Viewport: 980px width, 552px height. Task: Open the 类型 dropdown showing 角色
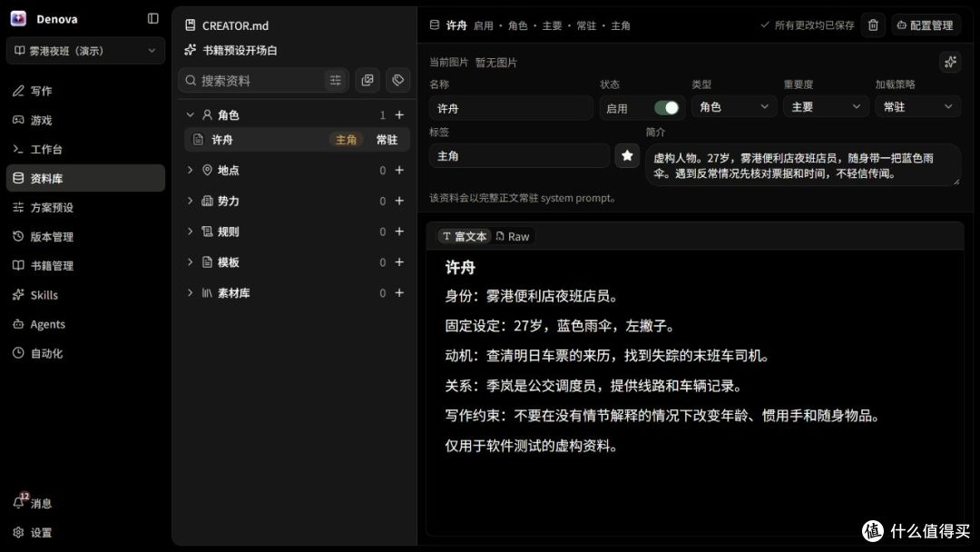point(734,107)
